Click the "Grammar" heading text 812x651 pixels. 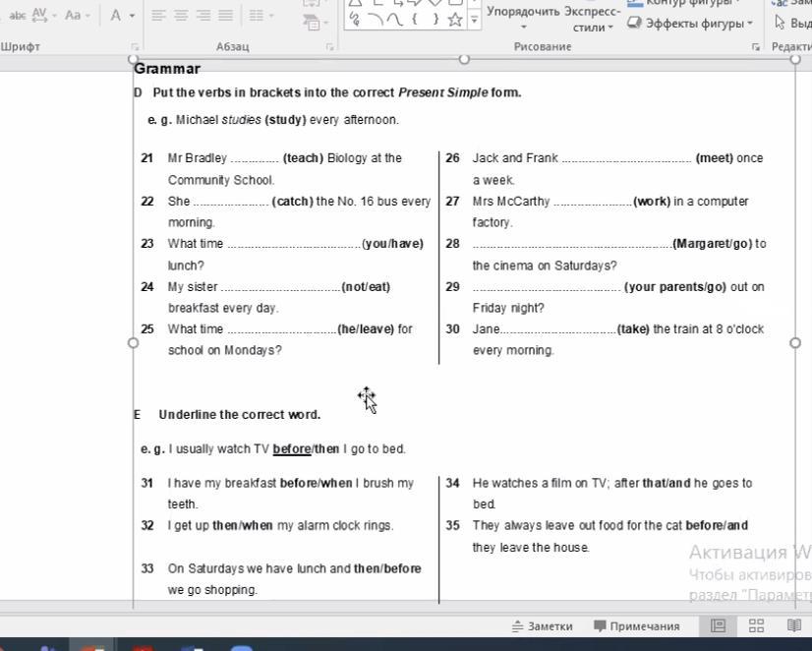click(x=167, y=69)
